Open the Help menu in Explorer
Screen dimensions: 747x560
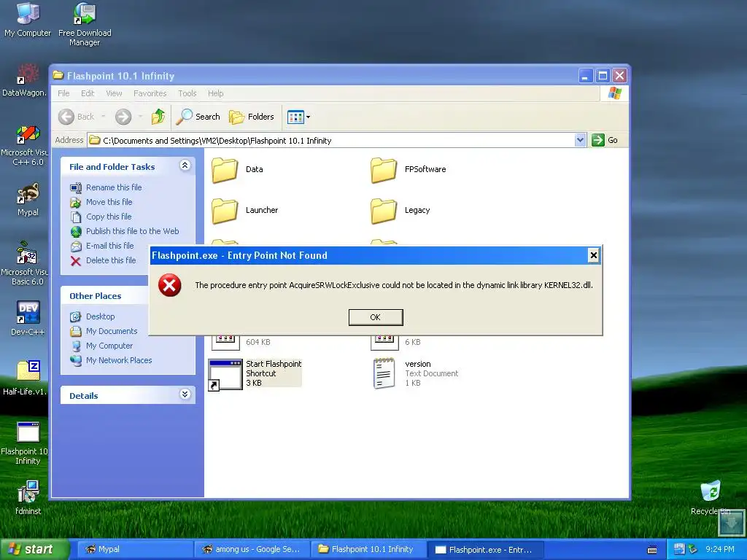pos(215,93)
